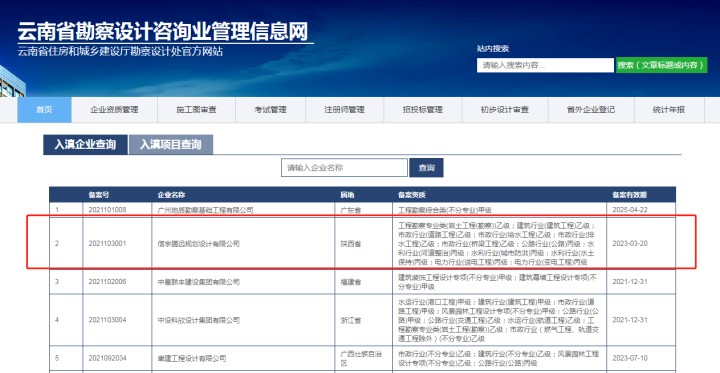This screenshot has width=720, height=373.
Task: Focus the site search input field
Action: click(x=545, y=65)
